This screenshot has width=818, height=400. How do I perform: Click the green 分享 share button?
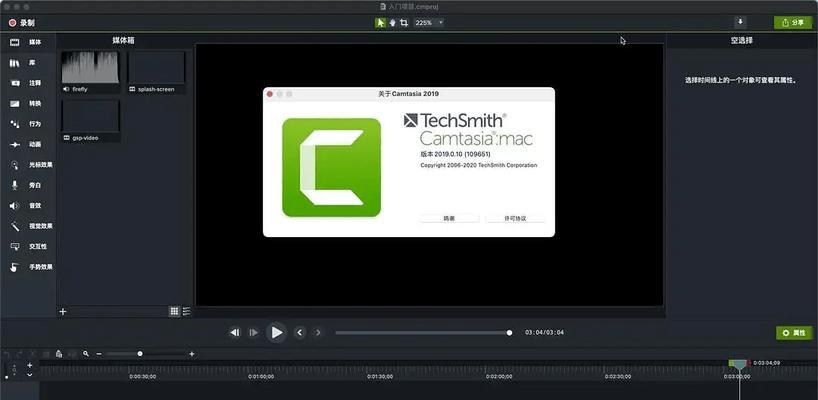[x=793, y=22]
